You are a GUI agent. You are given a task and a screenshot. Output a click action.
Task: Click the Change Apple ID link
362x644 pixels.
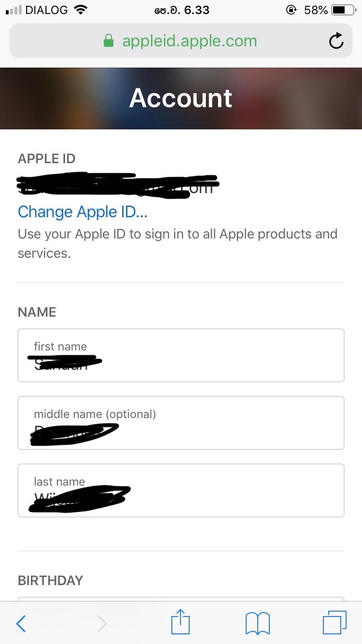[x=83, y=212]
